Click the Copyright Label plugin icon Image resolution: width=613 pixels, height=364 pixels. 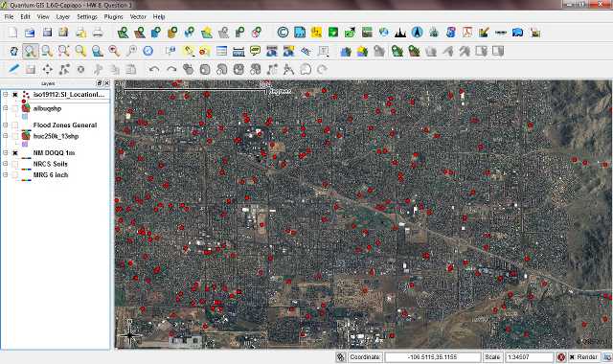coord(283,32)
